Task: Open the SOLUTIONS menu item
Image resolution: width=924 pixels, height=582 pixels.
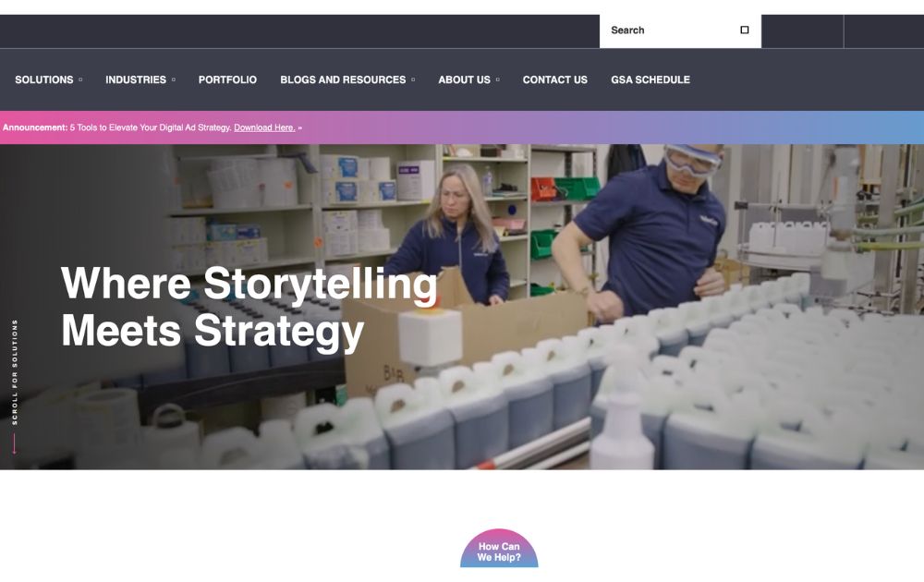Action: click(x=44, y=79)
